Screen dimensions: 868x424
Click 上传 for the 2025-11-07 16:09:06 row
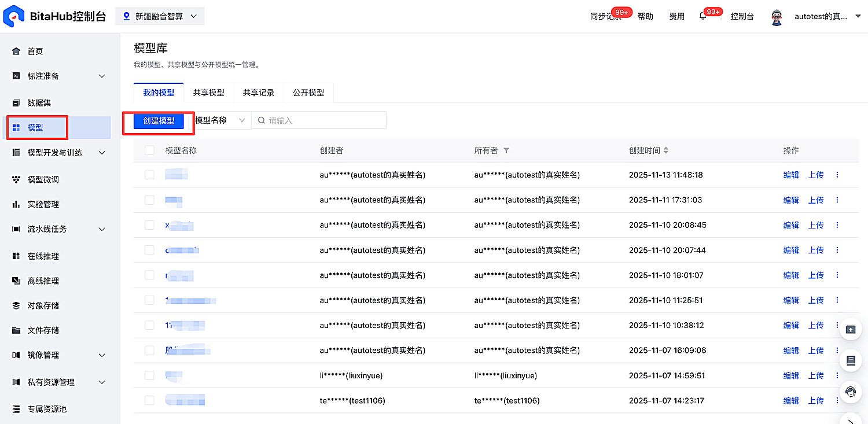816,351
